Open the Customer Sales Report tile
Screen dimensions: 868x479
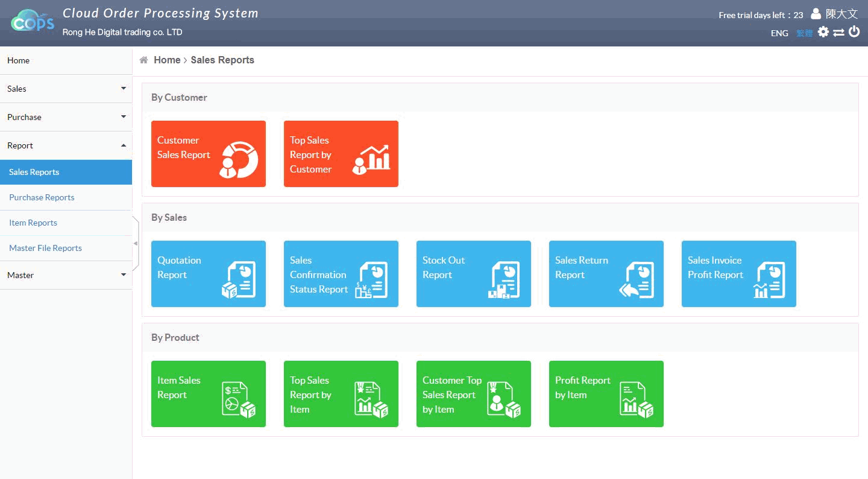208,154
